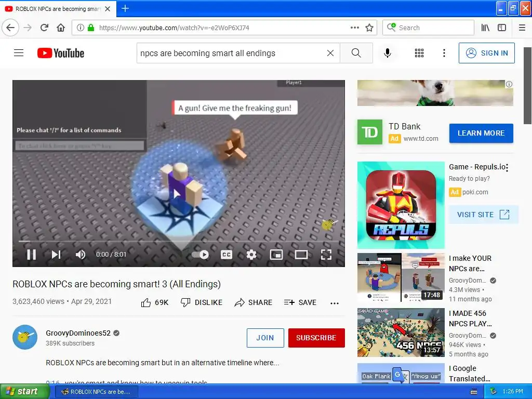Open a new browser tab plus

[125, 8]
